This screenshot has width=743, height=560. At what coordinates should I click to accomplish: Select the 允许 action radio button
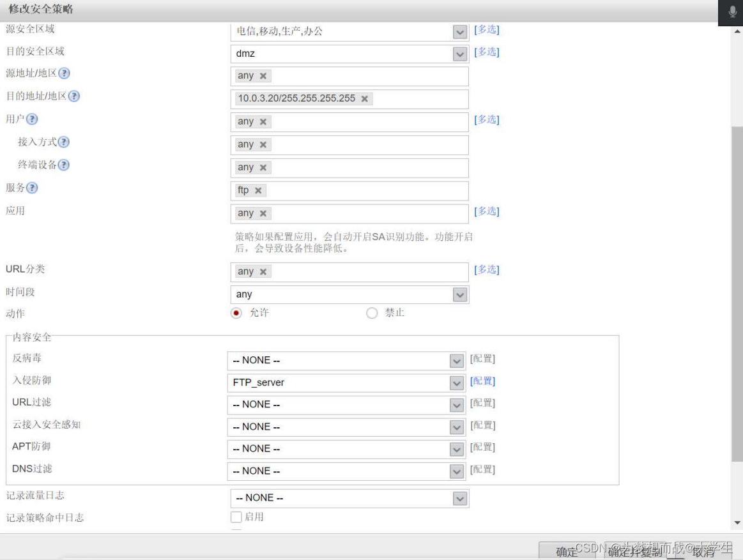[x=235, y=313]
